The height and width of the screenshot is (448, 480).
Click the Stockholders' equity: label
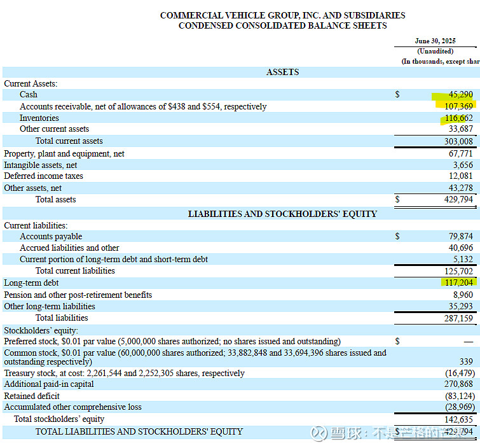[41, 331]
